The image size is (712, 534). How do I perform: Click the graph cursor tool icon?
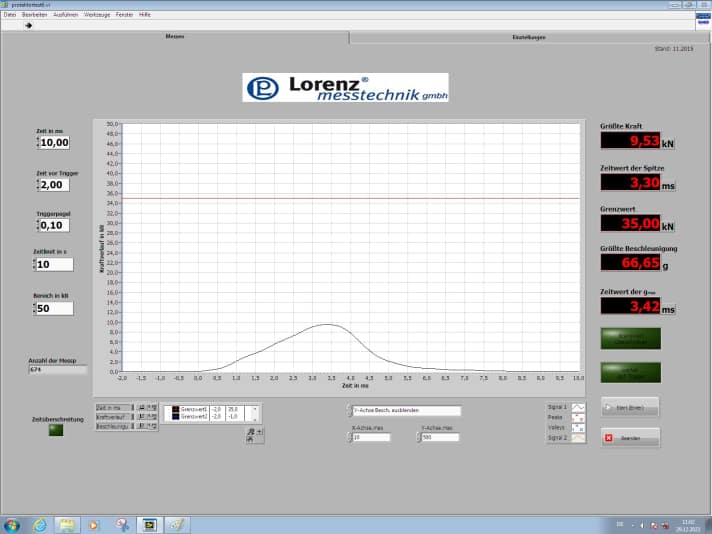coord(250,432)
